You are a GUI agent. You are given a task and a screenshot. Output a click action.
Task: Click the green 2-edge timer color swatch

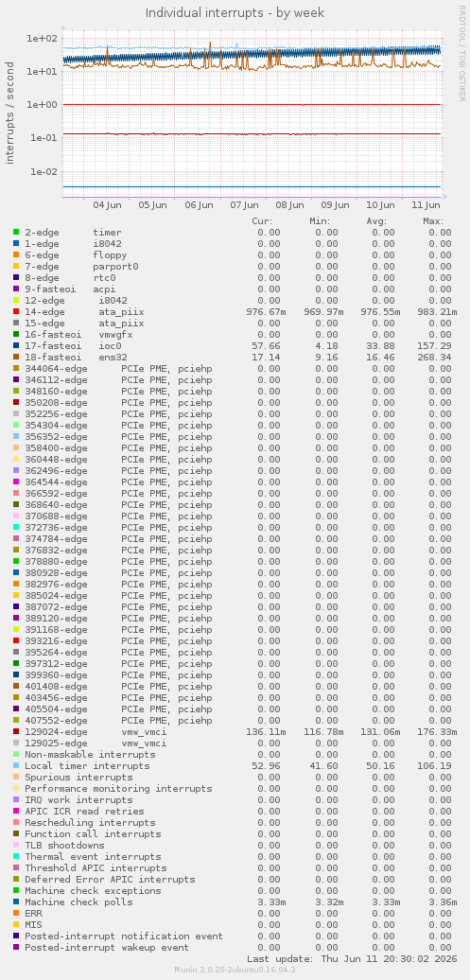point(16,232)
